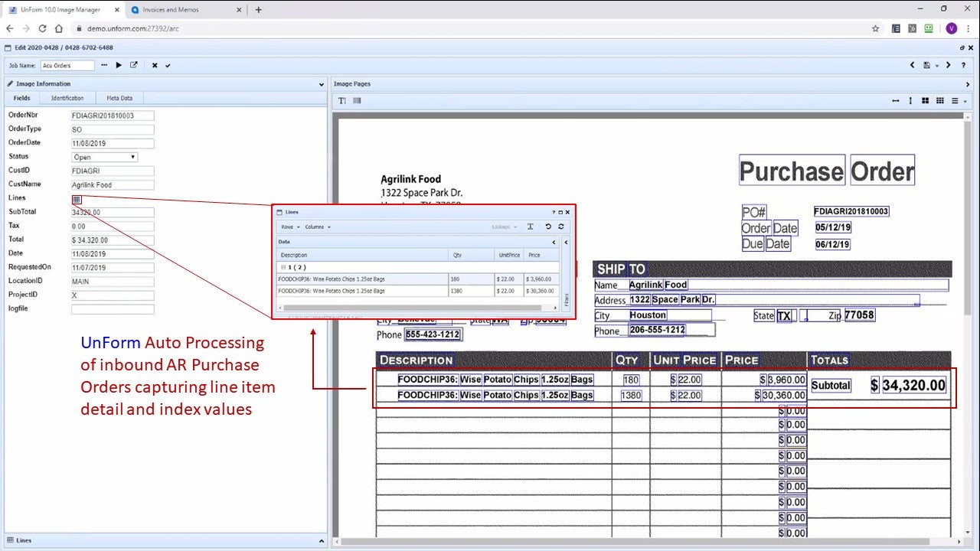Open Lookups dropdown in Lines dialog
The image size is (980, 551).
point(505,227)
